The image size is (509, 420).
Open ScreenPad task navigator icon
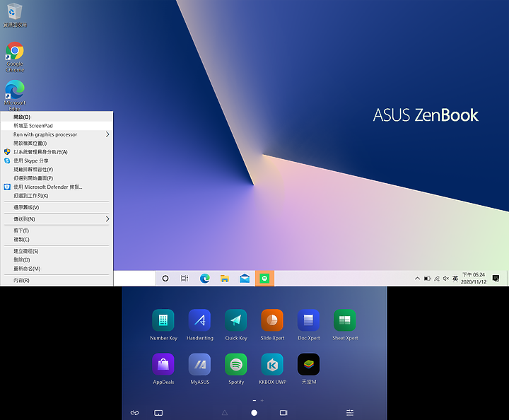pyautogui.click(x=283, y=412)
